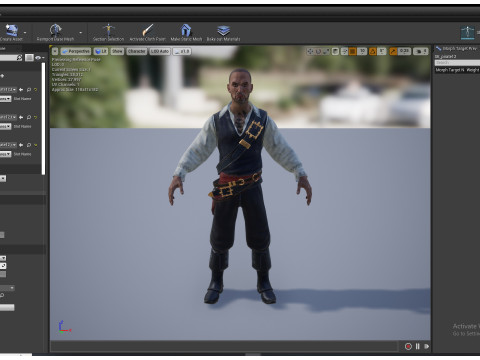The image size is (480, 360).
Task: Toggle grid snapping orange button
Action: pyautogui.click(x=352, y=51)
